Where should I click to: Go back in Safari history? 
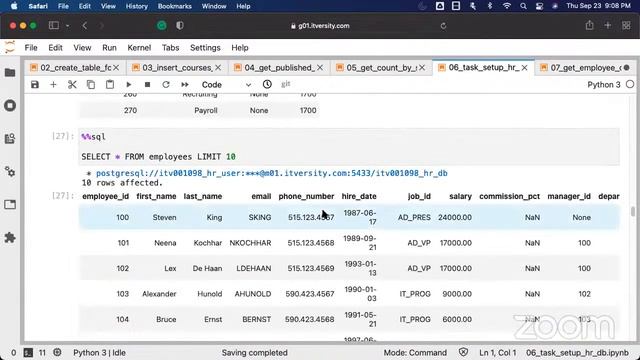(84, 26)
